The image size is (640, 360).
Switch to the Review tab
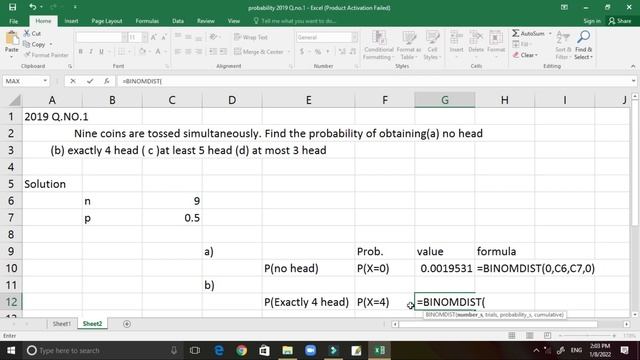point(206,21)
